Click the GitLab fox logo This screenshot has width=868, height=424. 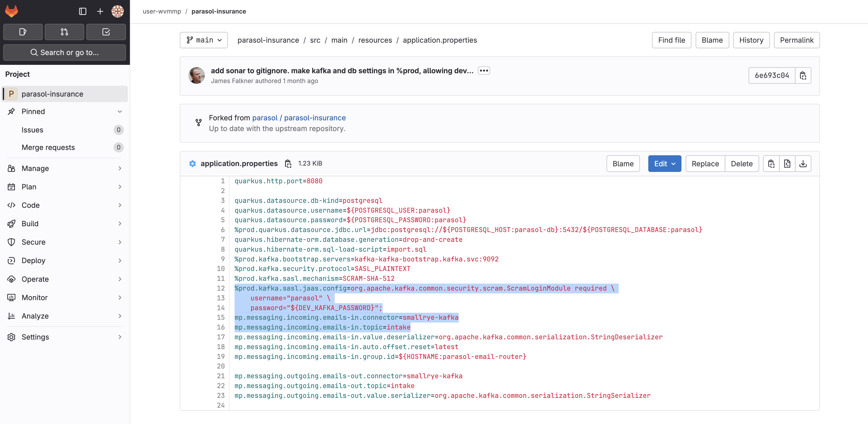click(x=11, y=11)
